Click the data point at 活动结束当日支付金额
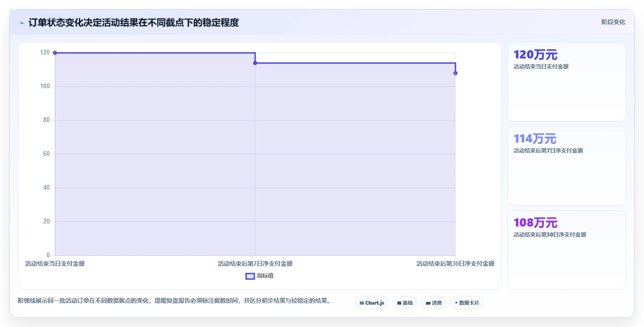 click(55, 53)
